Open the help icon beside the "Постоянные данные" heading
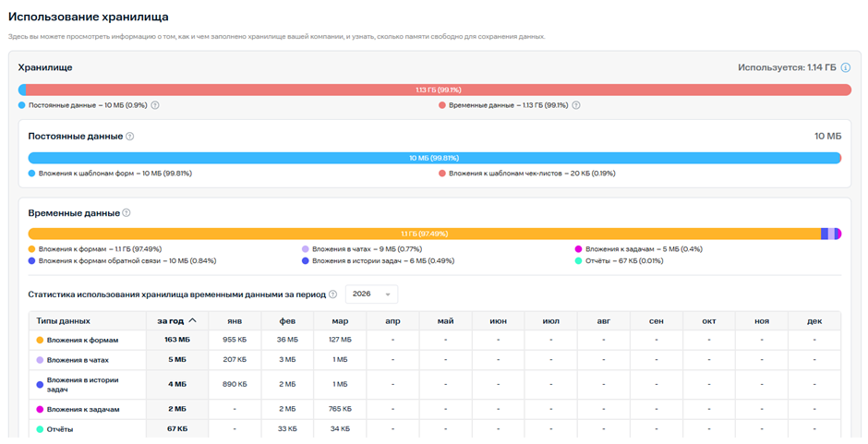 tap(130, 137)
